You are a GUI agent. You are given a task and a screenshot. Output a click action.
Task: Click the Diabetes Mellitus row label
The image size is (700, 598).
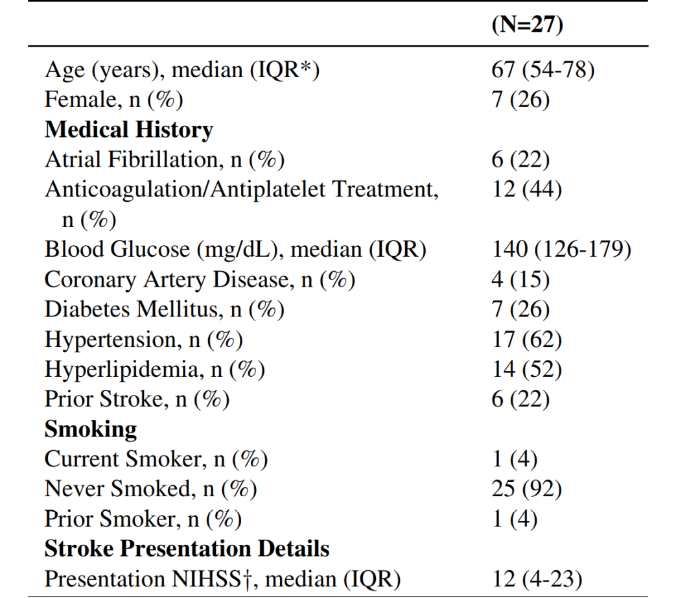[164, 309]
